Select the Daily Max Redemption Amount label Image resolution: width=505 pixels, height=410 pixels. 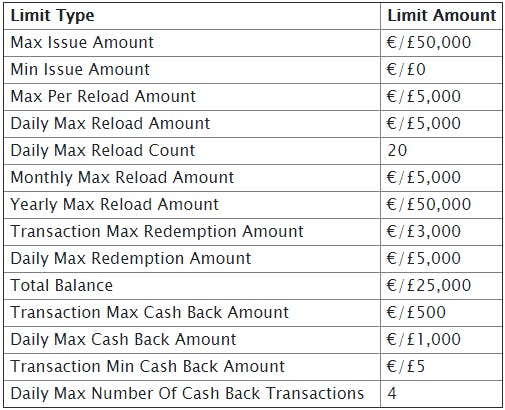(131, 258)
